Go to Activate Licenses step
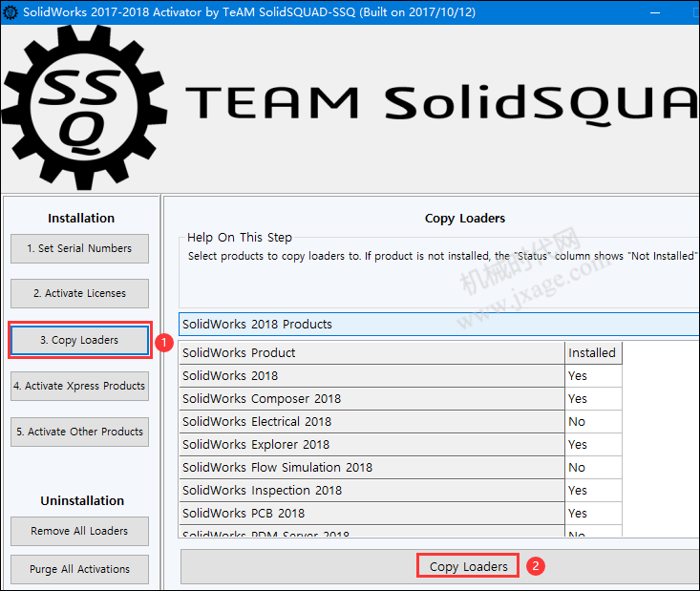This screenshot has height=591, width=700. click(79, 293)
